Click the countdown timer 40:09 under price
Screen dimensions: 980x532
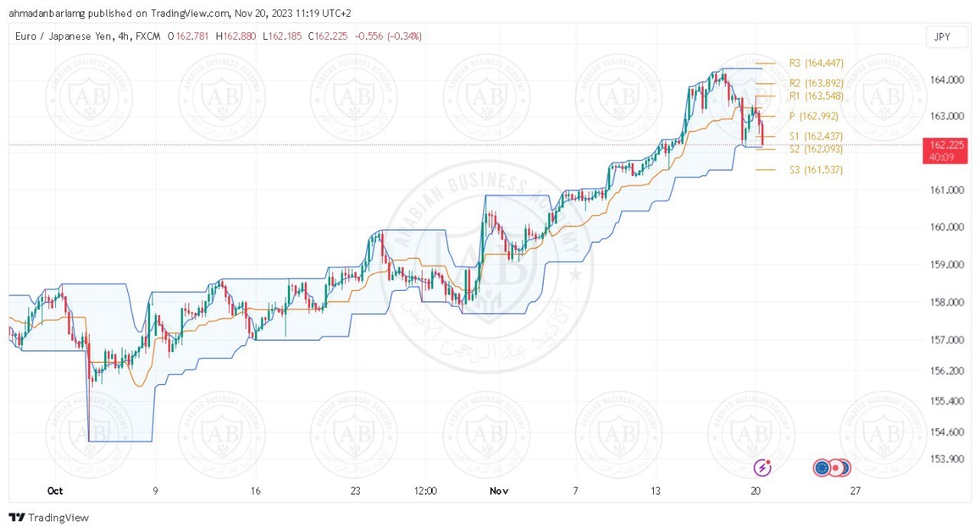pos(941,157)
